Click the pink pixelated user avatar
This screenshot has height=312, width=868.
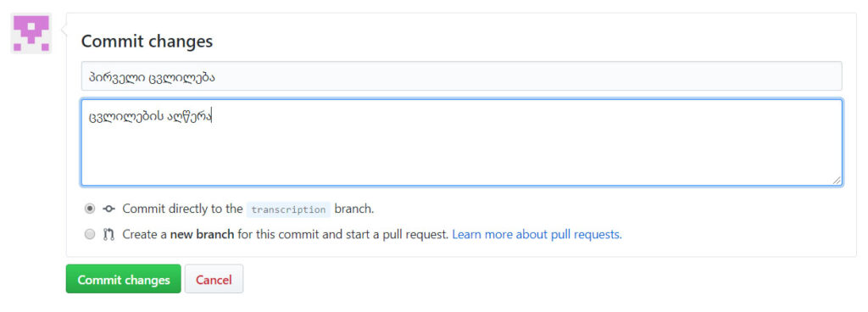click(x=31, y=33)
